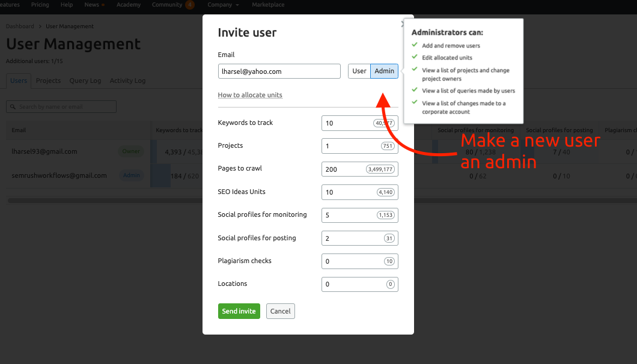Edit Social profiles for posting field
Image resolution: width=637 pixels, height=364 pixels.
click(x=359, y=238)
